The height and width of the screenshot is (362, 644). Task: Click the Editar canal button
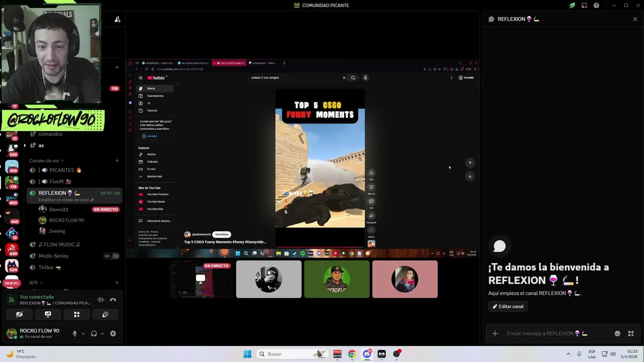[508, 306]
